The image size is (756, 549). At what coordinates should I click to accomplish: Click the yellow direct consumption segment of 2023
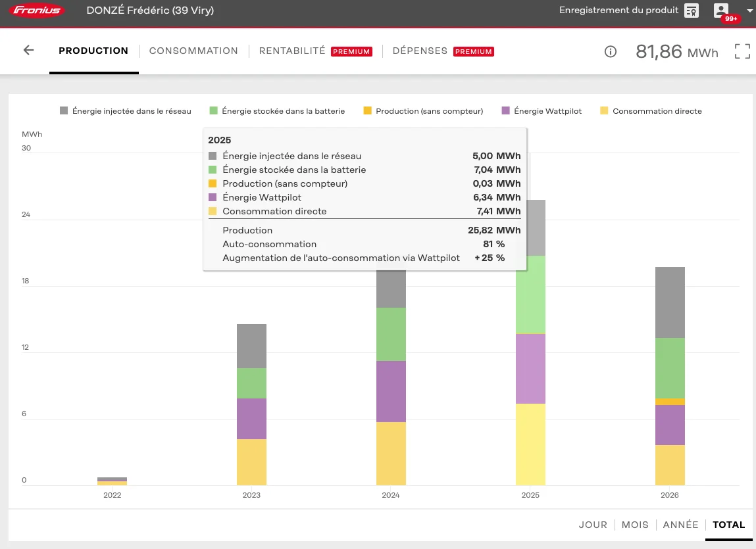(252, 462)
